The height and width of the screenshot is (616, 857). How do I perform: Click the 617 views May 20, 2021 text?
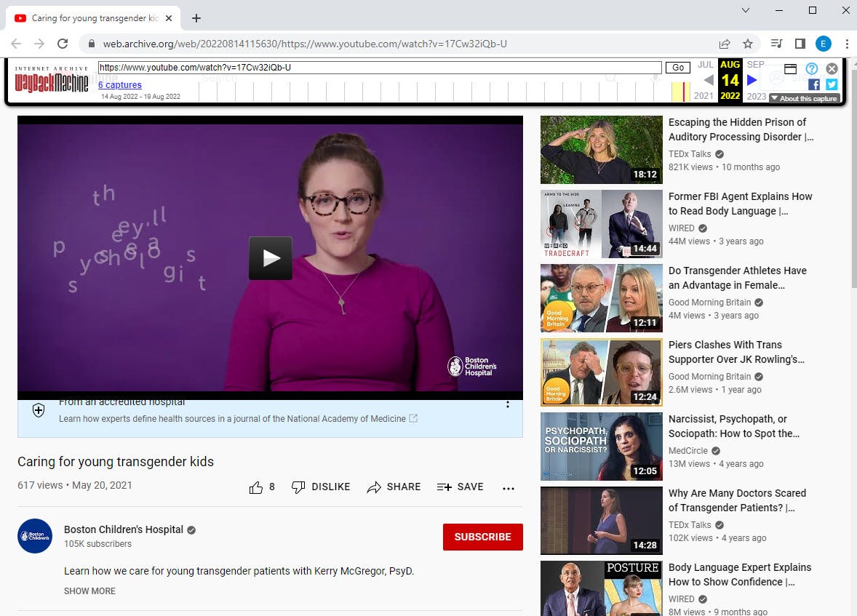coord(75,485)
